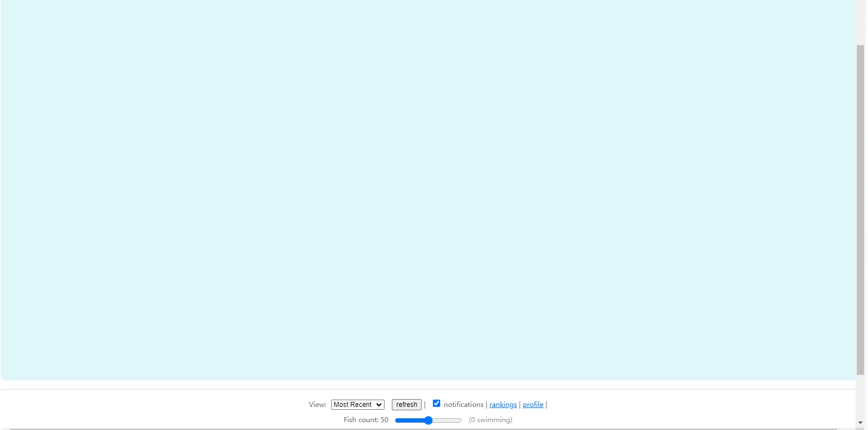
Task: Open the rankings link
Action: pos(503,405)
